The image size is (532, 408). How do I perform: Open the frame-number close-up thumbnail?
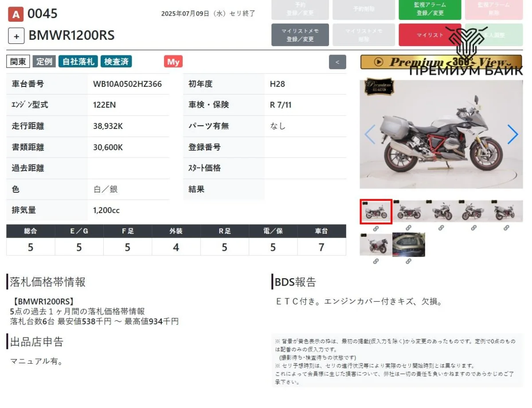(408, 245)
